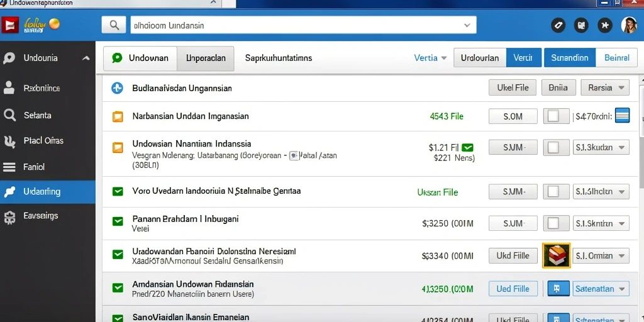Click the blue list icon on Narbansian row
Screen dimensions: 644x322
pyautogui.click(x=622, y=116)
